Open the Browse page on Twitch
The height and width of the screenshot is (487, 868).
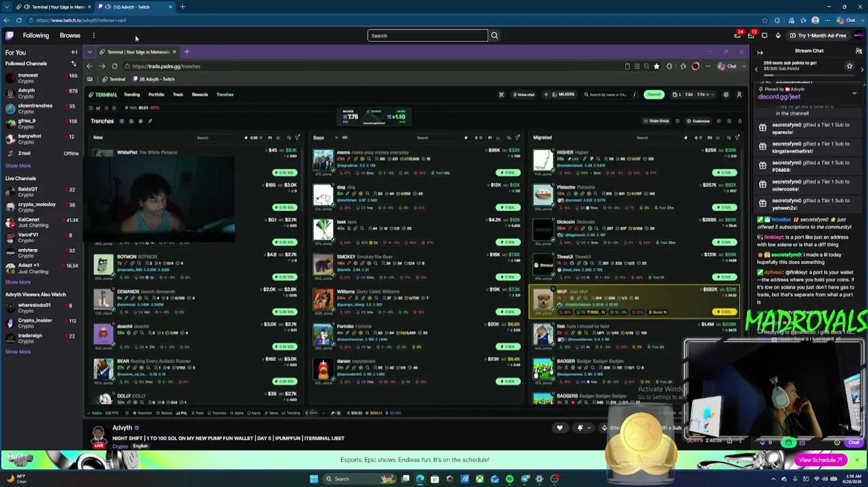70,35
